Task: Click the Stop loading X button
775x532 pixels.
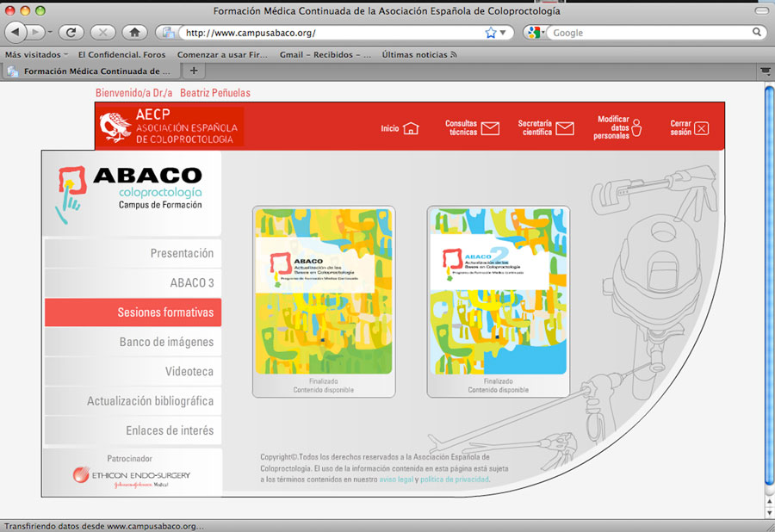Action: tap(102, 33)
